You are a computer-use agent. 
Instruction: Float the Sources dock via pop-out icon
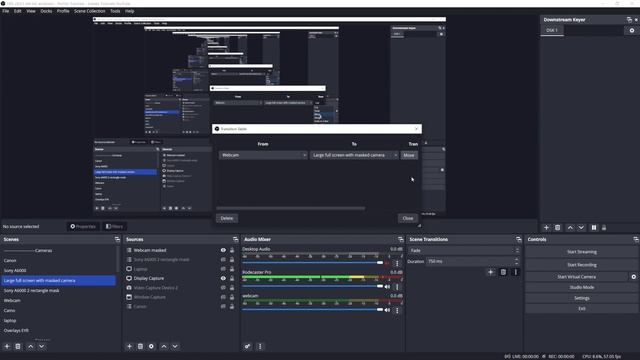[236, 239]
